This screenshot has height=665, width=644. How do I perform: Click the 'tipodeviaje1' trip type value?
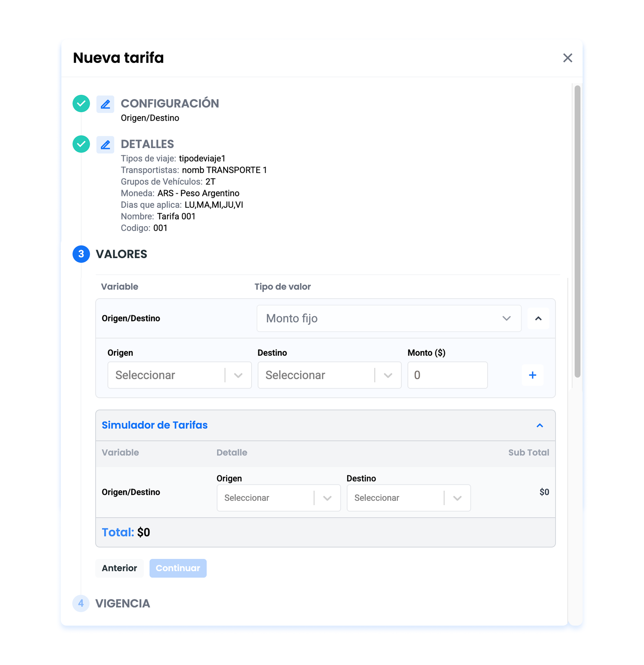click(202, 158)
